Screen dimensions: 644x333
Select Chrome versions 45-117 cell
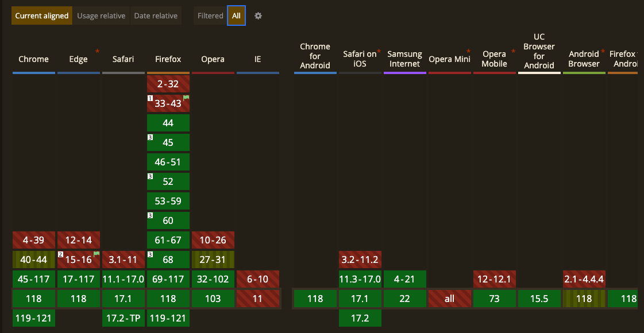(x=34, y=279)
